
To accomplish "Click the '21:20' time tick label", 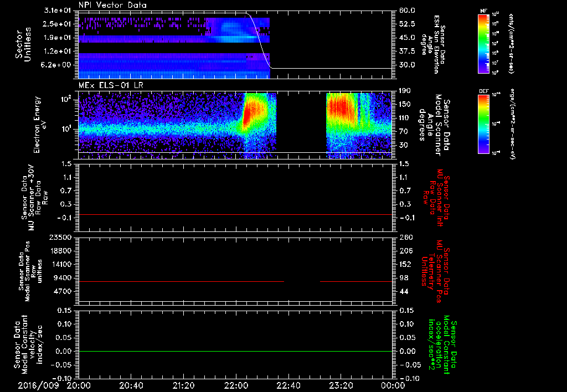I will (x=184, y=385).
